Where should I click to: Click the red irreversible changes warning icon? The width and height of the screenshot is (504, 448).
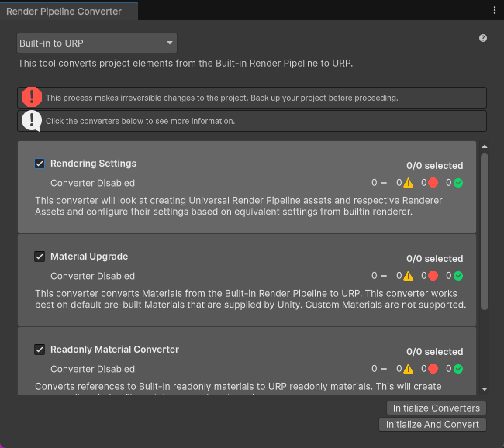(x=32, y=98)
